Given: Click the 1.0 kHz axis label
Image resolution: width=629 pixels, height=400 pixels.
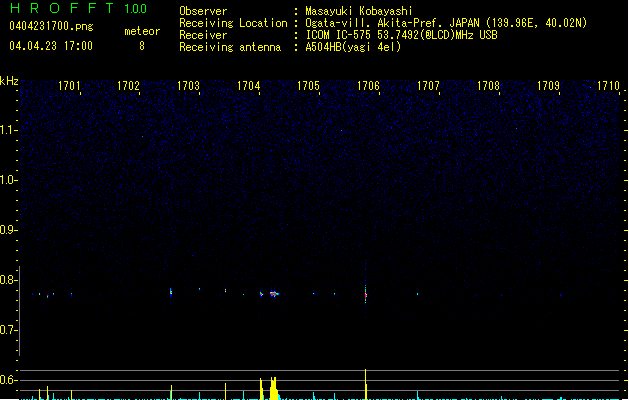Looking at the screenshot, I should (8, 180).
